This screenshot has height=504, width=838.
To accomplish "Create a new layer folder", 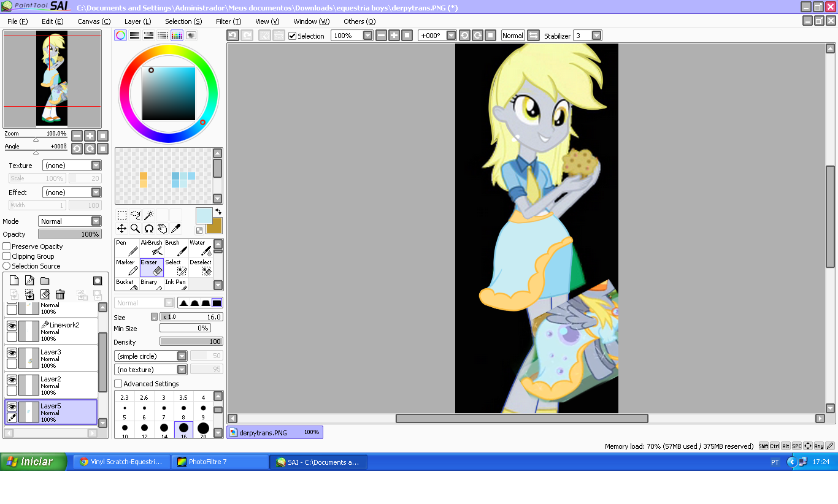I will tap(45, 281).
